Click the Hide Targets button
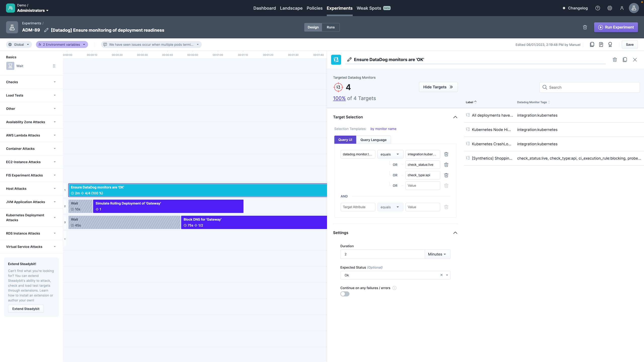Screen dimensions: 644x362 (x=438, y=87)
